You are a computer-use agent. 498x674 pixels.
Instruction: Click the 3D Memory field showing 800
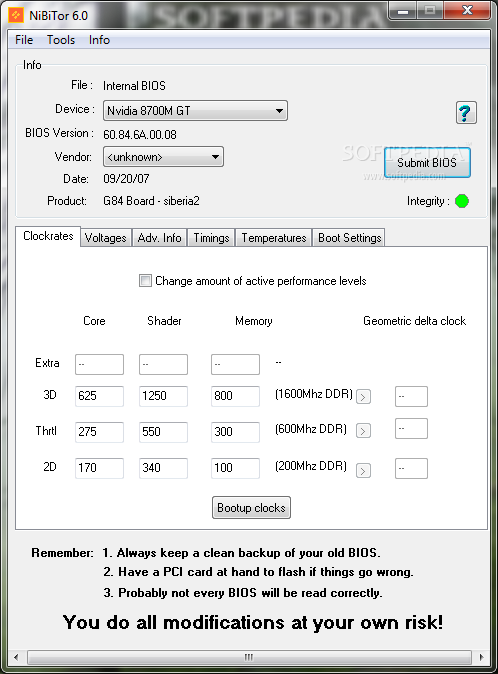coord(235,396)
